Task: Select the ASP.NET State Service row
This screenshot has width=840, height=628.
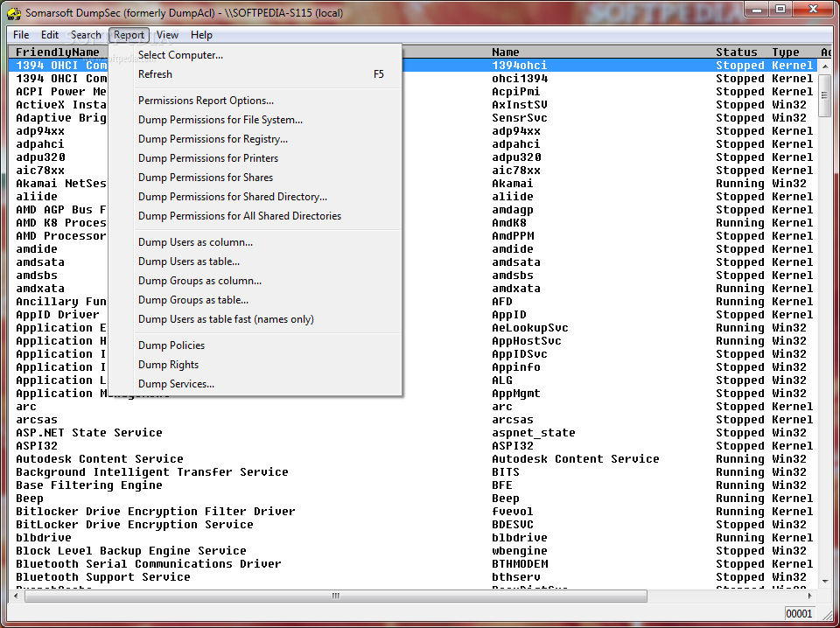Action: click(412, 433)
